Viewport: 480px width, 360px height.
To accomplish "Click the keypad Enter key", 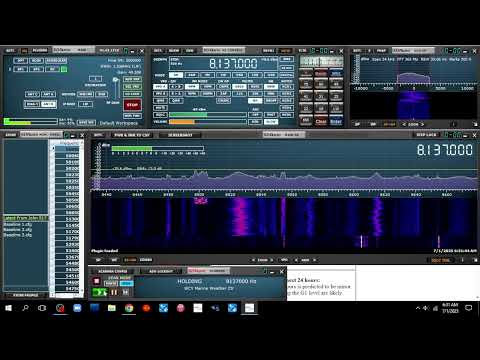I will 336,122.
